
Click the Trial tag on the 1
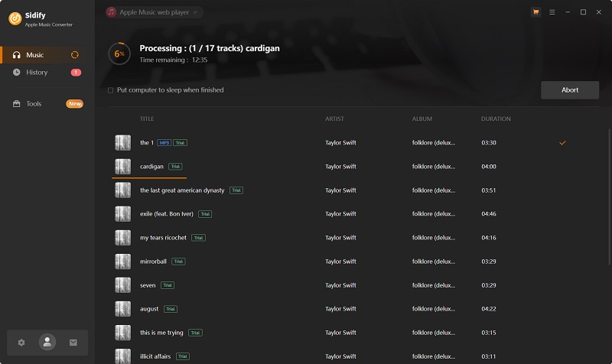(180, 143)
